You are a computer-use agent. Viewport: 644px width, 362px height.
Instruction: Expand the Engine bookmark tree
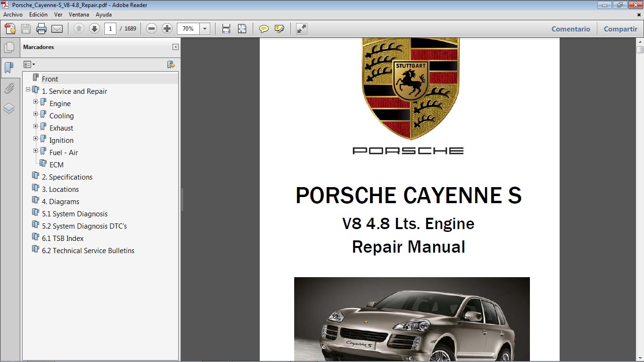point(35,101)
